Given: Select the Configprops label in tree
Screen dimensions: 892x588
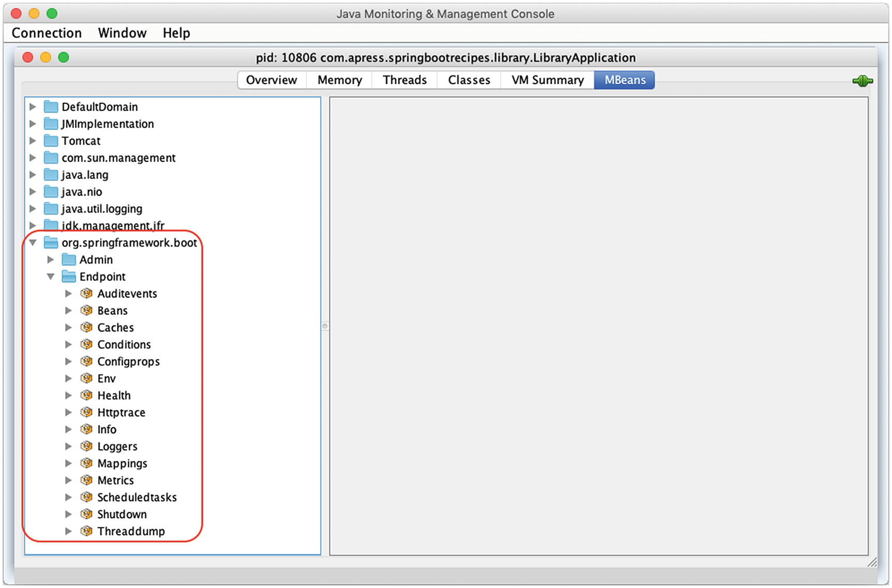Looking at the screenshot, I should pyautogui.click(x=129, y=362).
